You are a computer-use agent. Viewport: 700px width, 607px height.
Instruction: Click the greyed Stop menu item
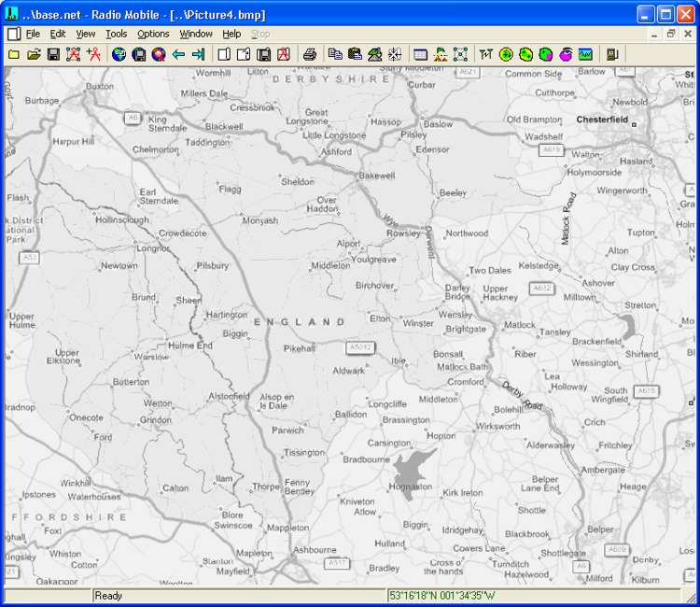[260, 34]
